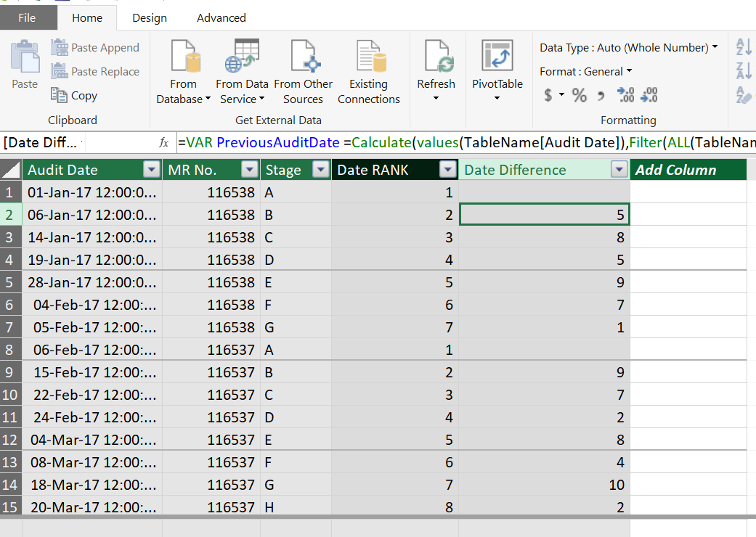Screen dimensions: 756x537
Task: Click the PivotTable icon
Action: [497, 56]
